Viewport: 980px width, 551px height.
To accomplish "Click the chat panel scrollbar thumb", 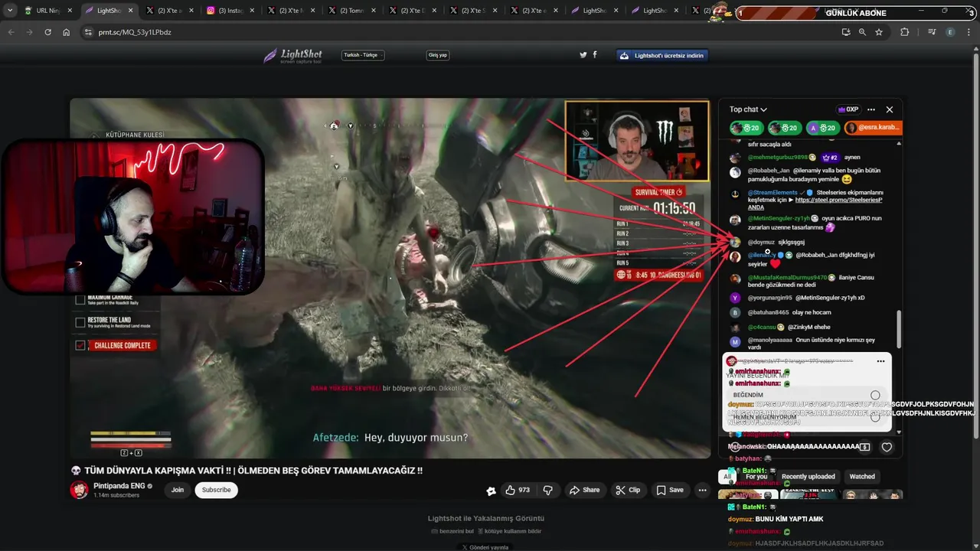I will [899, 328].
